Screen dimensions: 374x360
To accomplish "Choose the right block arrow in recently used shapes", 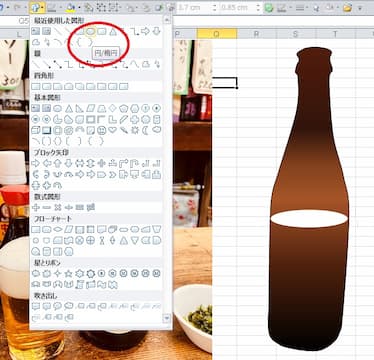I will click(x=146, y=32).
